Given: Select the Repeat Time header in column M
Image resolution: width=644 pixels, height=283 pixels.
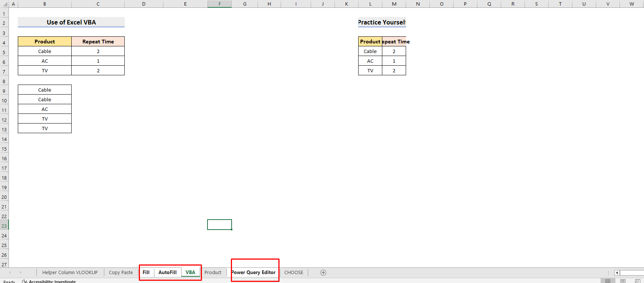Looking at the screenshot, I should (394, 42).
